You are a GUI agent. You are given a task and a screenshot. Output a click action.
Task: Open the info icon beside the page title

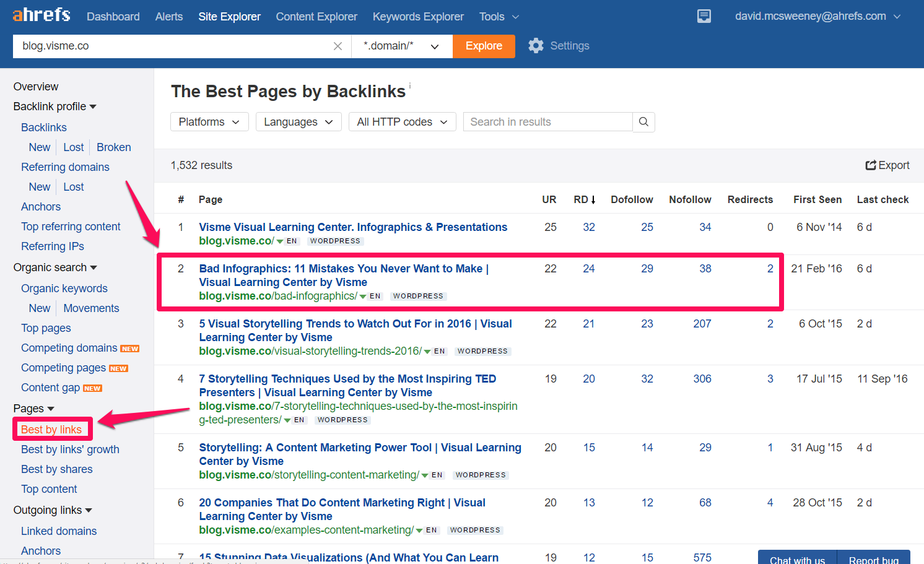coord(410,85)
